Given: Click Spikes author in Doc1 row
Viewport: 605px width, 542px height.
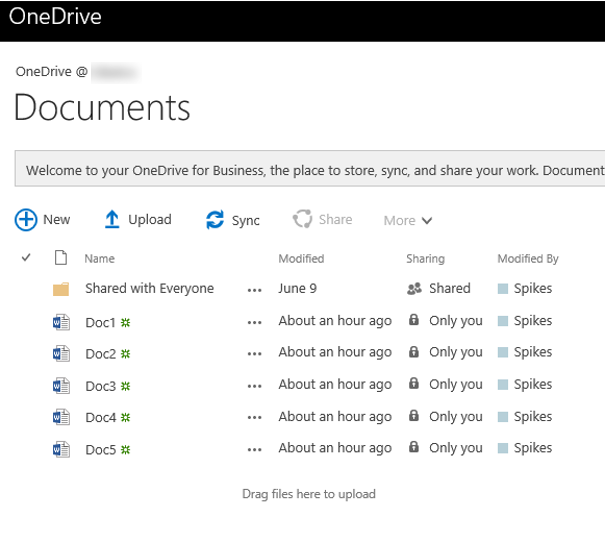Looking at the screenshot, I should click(532, 321).
